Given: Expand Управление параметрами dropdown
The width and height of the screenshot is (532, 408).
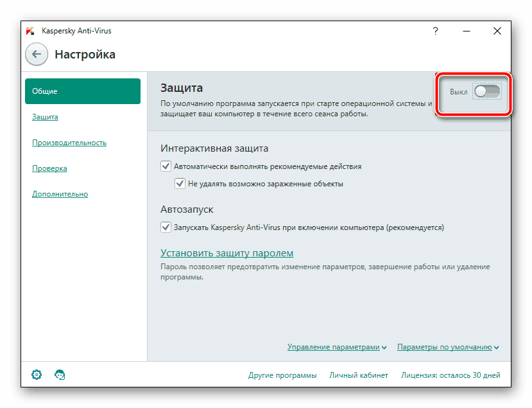Looking at the screenshot, I should click(337, 347).
